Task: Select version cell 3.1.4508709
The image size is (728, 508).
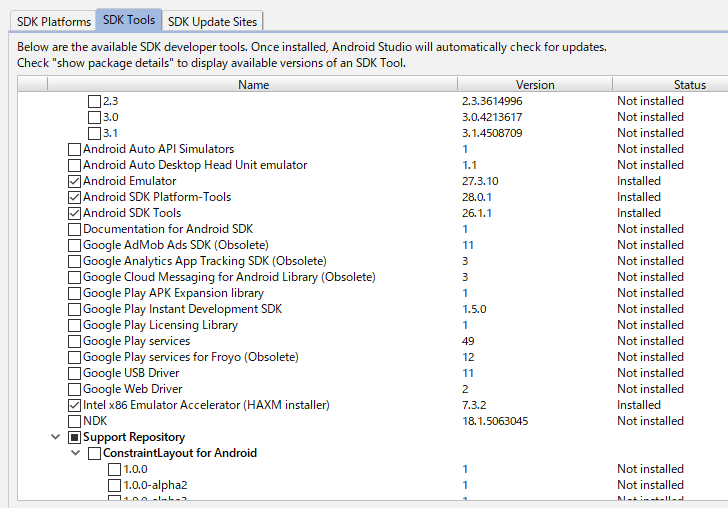Action: 492,133
